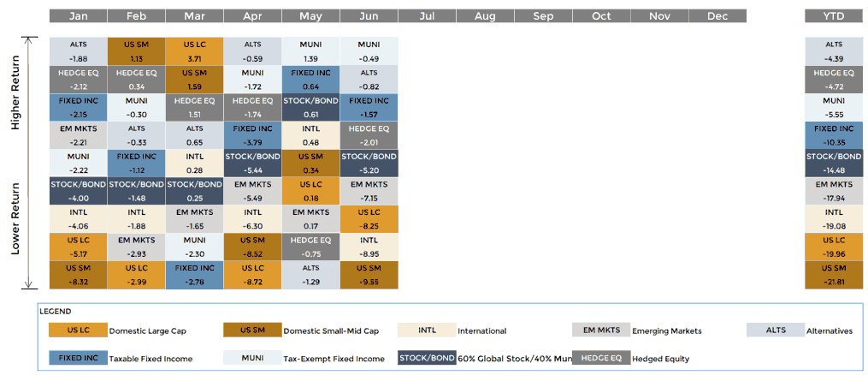Select the US LC -8.72 cell in April
868x375 pixels.
pyautogui.click(x=252, y=276)
